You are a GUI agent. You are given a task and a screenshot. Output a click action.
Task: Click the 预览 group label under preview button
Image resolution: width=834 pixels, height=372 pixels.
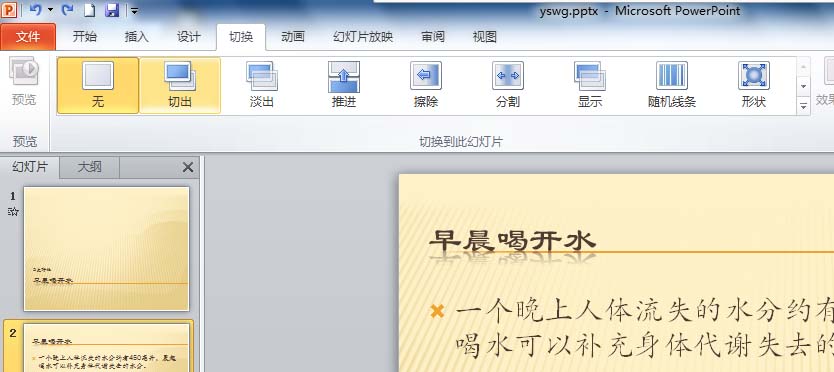tap(25, 142)
